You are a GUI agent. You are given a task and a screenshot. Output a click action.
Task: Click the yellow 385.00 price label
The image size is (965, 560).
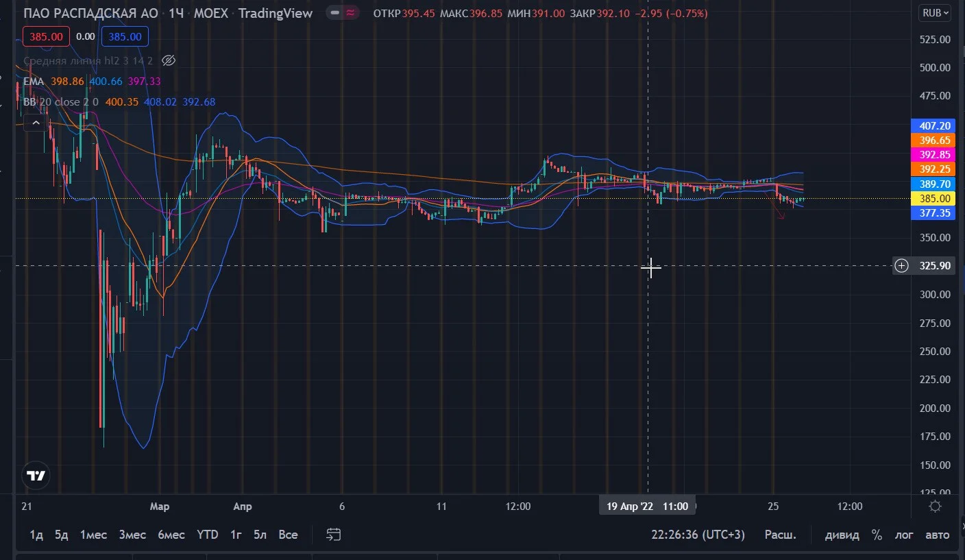(x=933, y=199)
